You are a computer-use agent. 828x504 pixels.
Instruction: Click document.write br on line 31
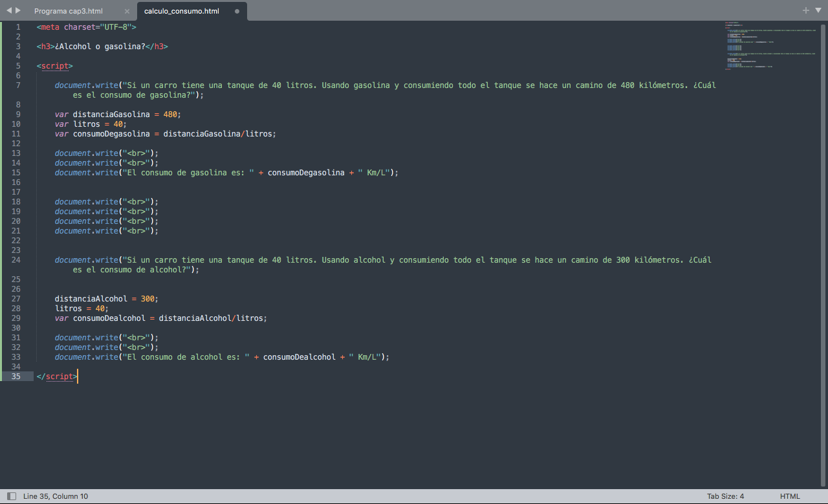click(x=107, y=338)
